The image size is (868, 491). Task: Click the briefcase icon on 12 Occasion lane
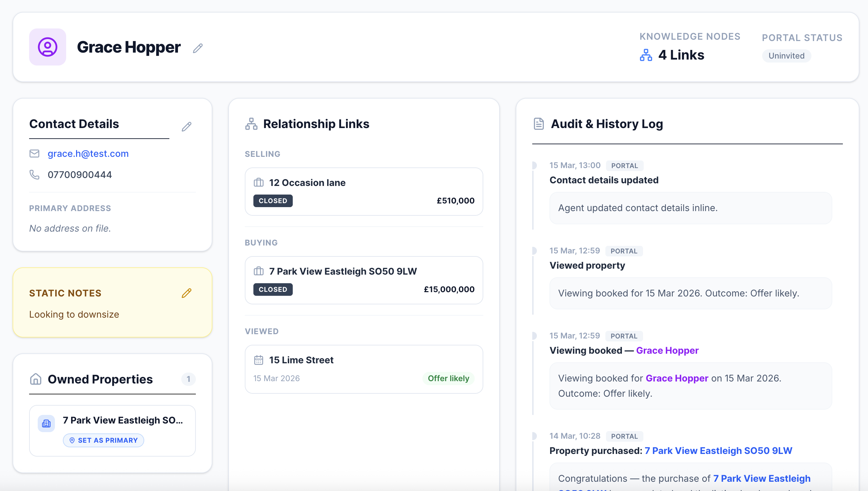click(259, 182)
